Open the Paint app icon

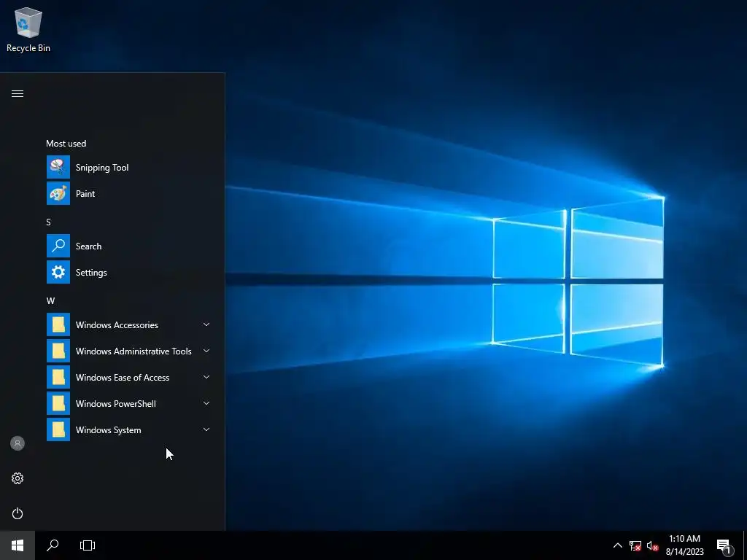(58, 193)
